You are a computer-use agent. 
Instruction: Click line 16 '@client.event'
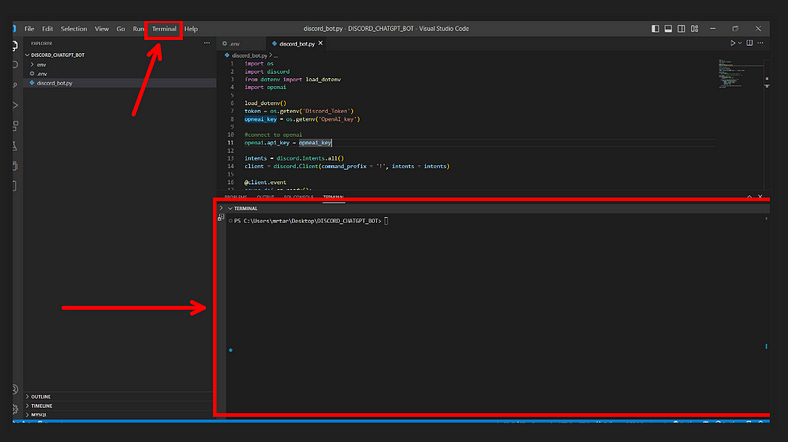[265, 182]
